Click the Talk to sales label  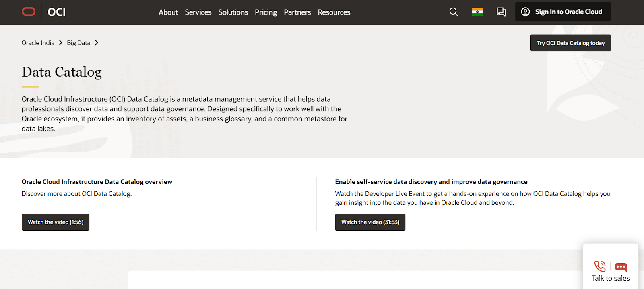point(611,278)
